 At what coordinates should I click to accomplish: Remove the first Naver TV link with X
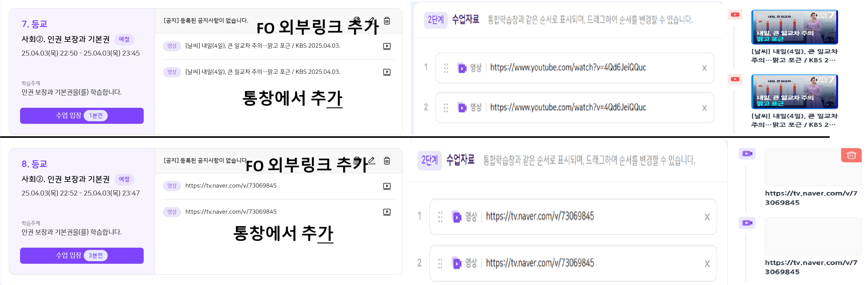pos(707,217)
